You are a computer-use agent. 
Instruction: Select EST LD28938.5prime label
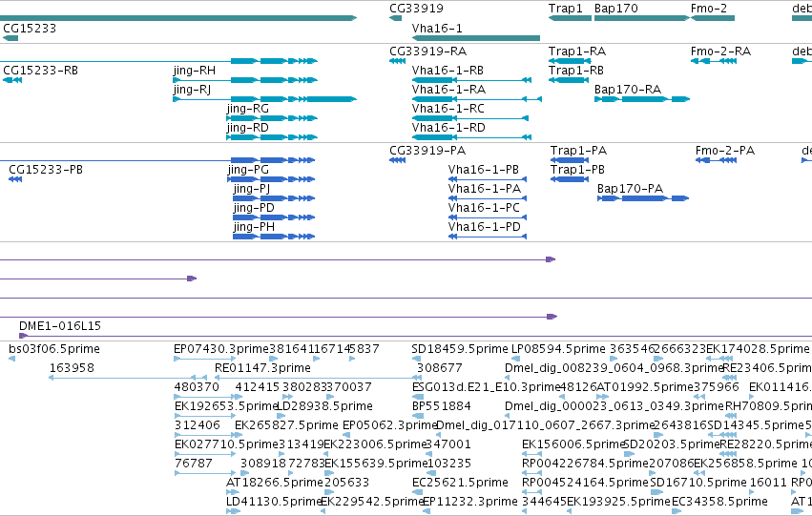pos(324,406)
